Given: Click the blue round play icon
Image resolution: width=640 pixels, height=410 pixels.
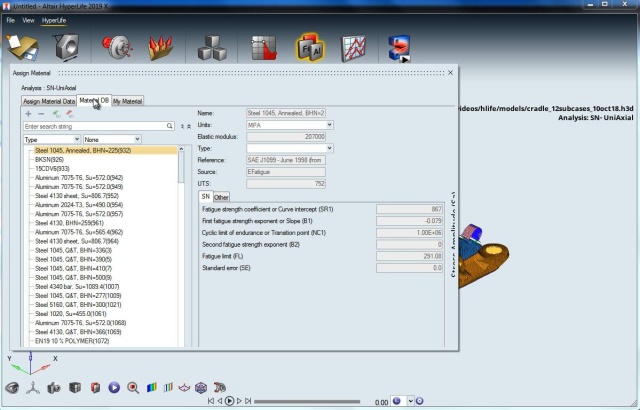Looking at the screenshot, I should click(x=114, y=388).
